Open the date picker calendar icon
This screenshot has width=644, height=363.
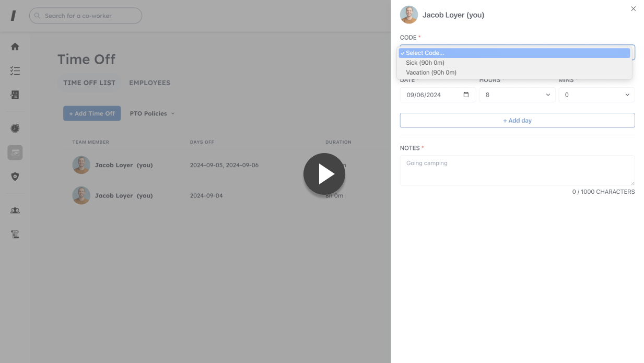coord(466,95)
